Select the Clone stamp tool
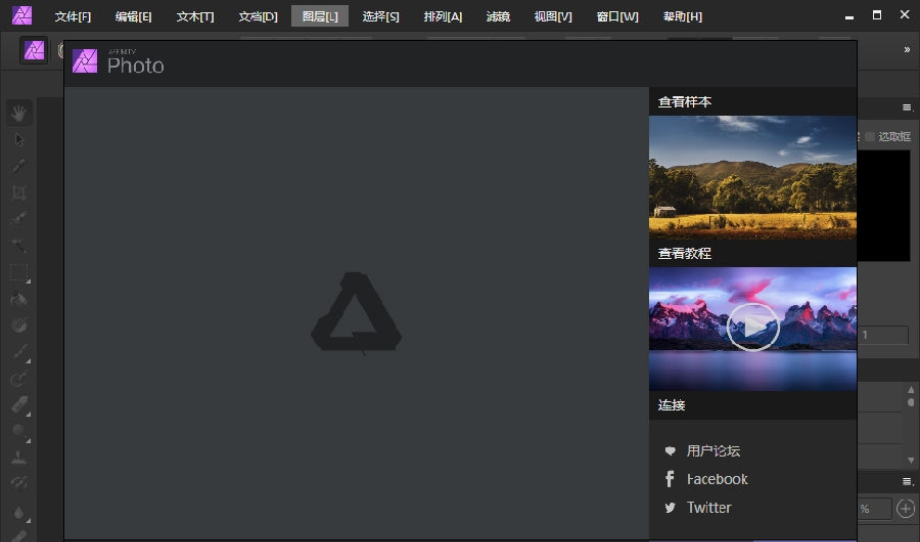920x542 pixels. [19, 458]
